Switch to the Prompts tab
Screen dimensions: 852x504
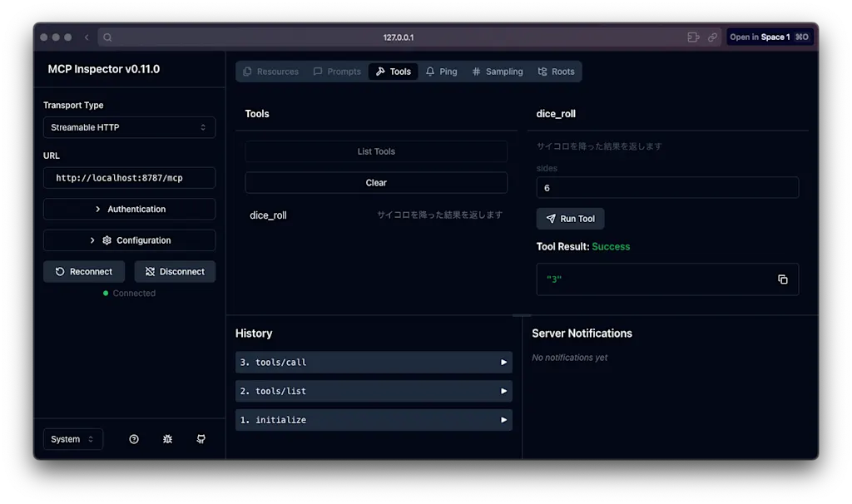[x=338, y=72]
